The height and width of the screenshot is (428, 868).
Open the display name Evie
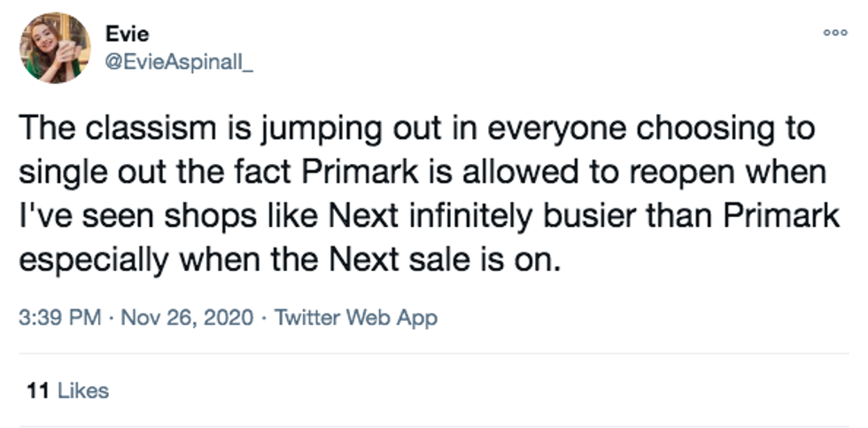127,35
